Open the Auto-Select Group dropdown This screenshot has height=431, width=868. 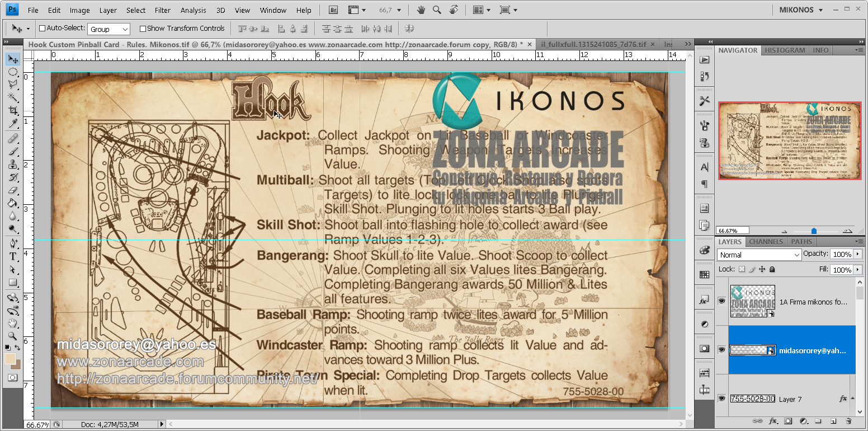click(x=107, y=28)
